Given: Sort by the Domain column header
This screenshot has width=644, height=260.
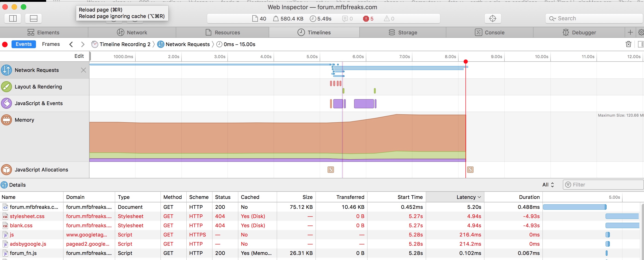Looking at the screenshot, I should click(89, 197).
